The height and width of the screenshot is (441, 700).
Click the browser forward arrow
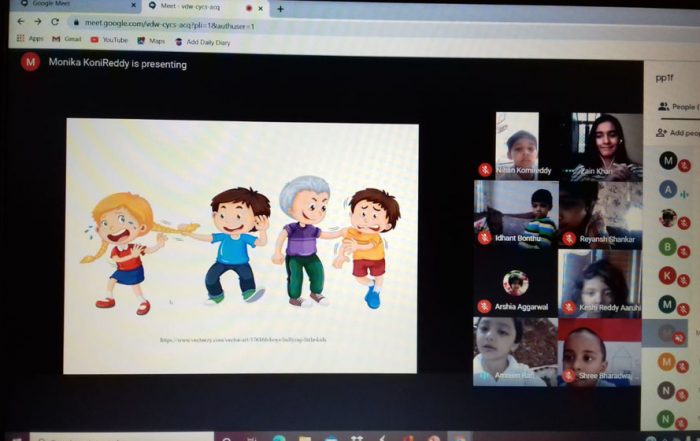pyautogui.click(x=38, y=21)
